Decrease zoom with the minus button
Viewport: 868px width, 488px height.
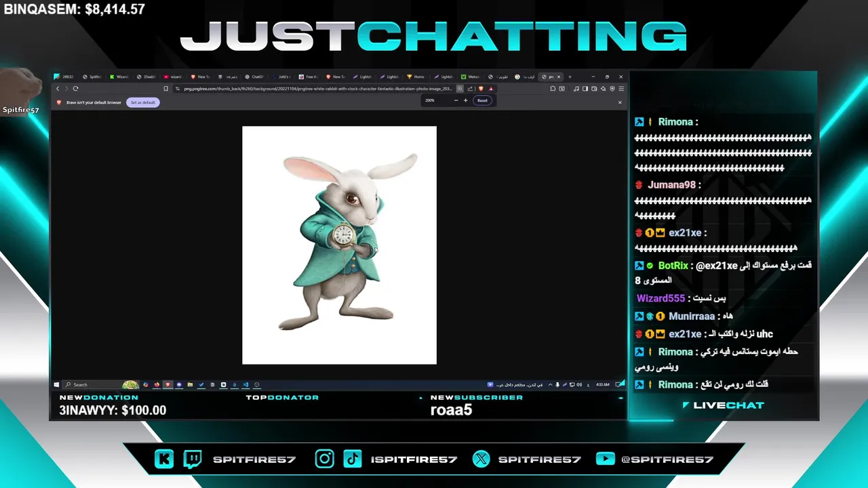click(x=456, y=100)
